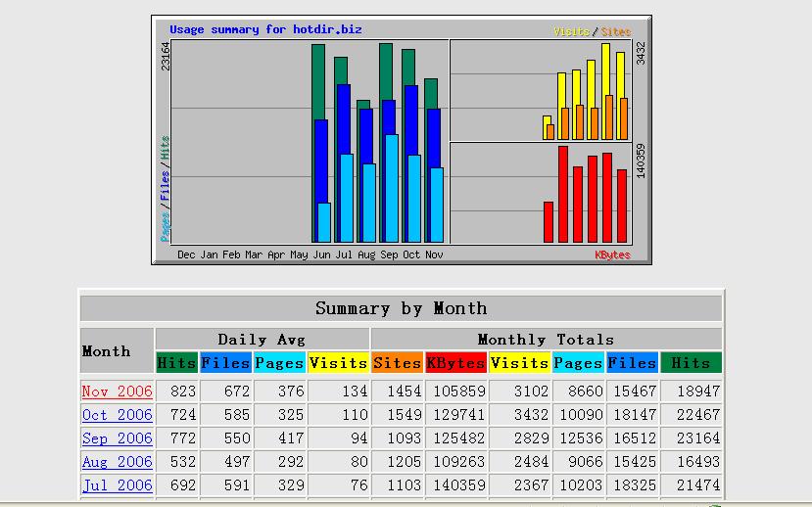Select the Nov 2006 daily hits value 823

183,392
